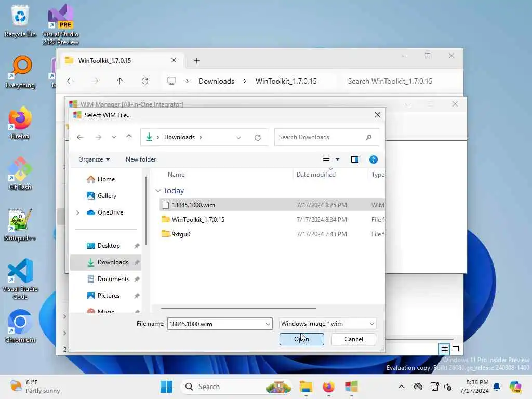Select the 9xtgu0 folder
The height and width of the screenshot is (399, 532).
pyautogui.click(x=272, y=234)
